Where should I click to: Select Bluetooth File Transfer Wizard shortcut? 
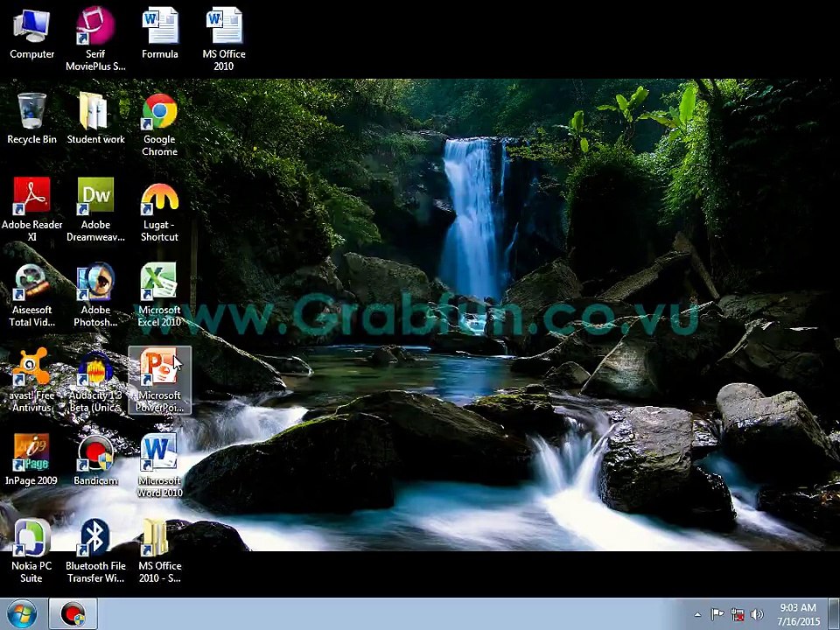coord(95,550)
